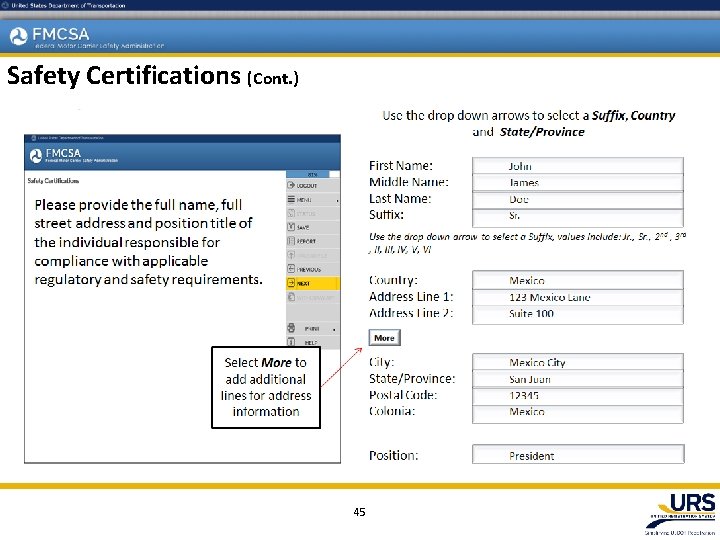Click the Position field containing President
Screen dimensions: 720x540
tap(578, 455)
